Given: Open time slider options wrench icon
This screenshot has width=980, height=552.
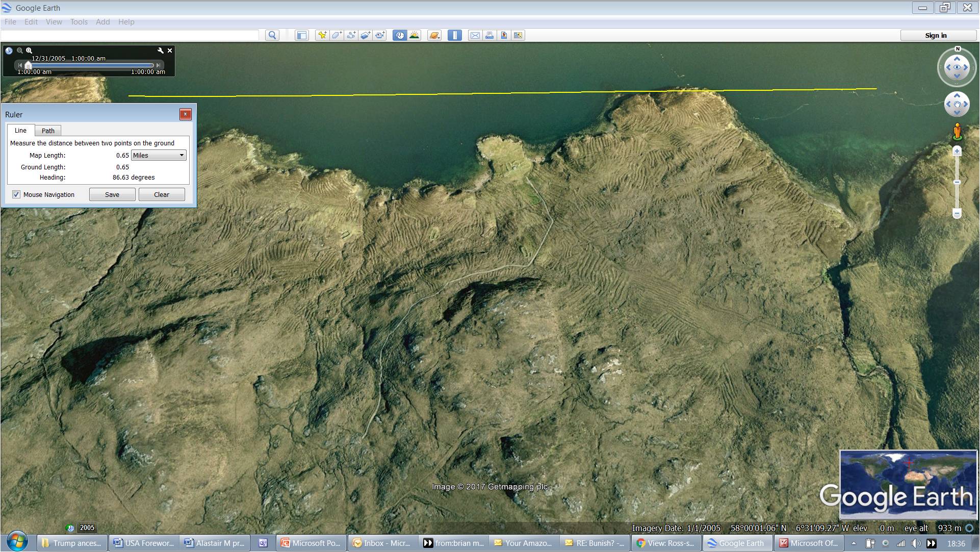Looking at the screenshot, I should point(161,51).
